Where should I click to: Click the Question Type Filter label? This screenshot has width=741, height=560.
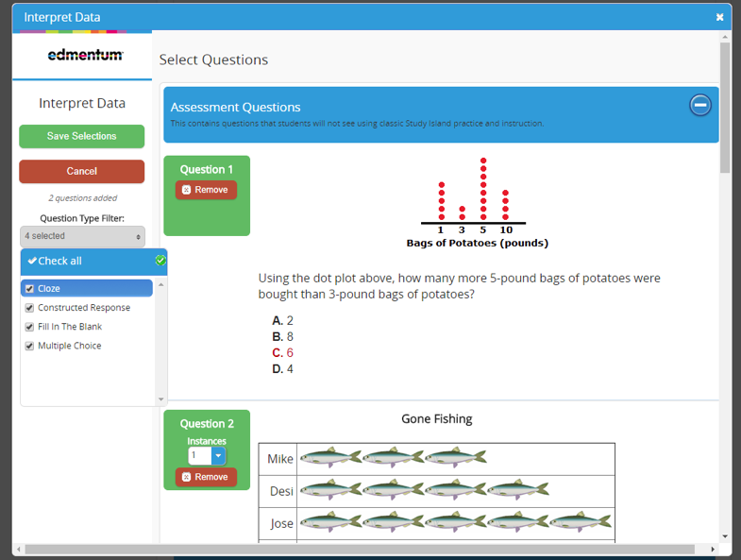[x=82, y=218]
